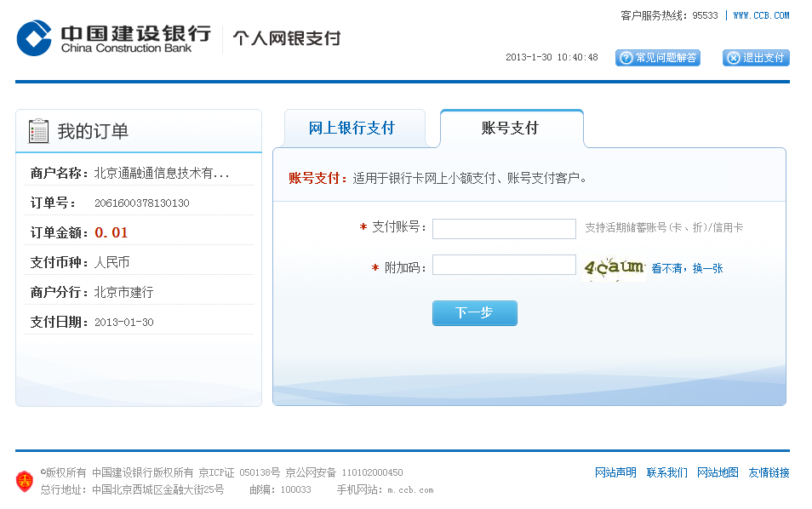Click the 我的订单 panel heading
Image resolution: width=812 pixels, height=509 pixels.
pyautogui.click(x=93, y=131)
